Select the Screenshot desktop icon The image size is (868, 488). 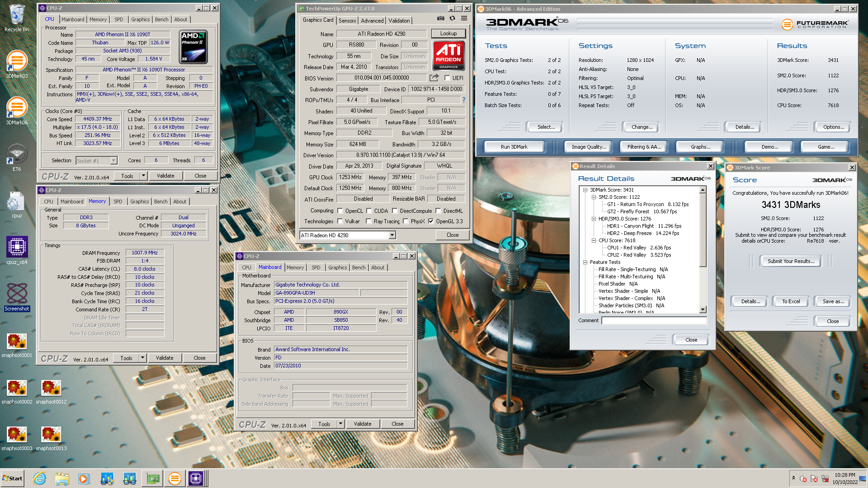coord(17,297)
